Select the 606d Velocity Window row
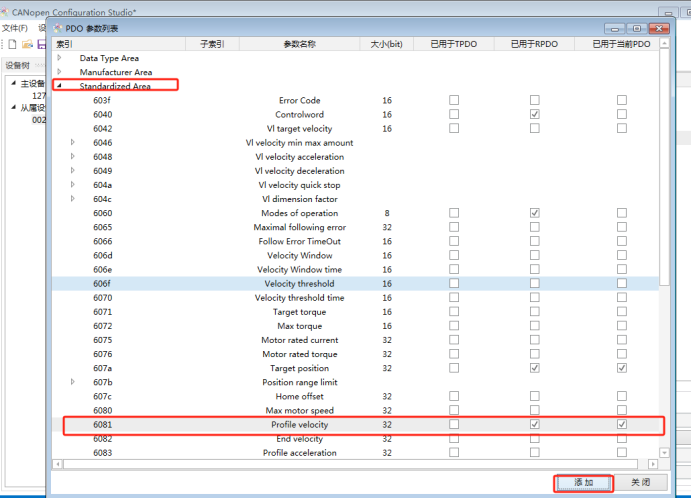This screenshot has width=692, height=499. tap(356, 255)
